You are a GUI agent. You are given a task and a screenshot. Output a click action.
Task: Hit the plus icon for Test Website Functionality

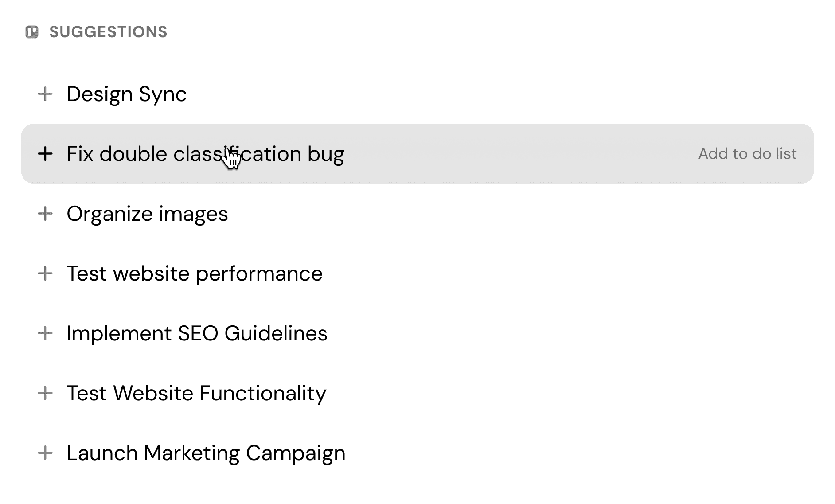coord(45,393)
